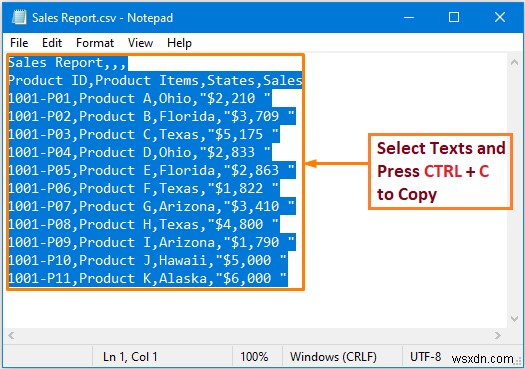The height and width of the screenshot is (369, 525).
Task: Click the row starting with 1001-P09
Action: pyautogui.click(x=152, y=243)
